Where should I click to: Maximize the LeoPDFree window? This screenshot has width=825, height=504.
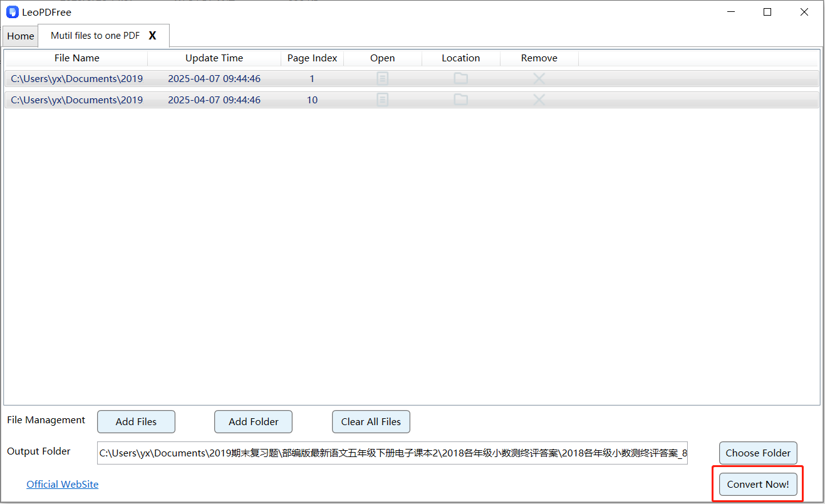(x=767, y=12)
